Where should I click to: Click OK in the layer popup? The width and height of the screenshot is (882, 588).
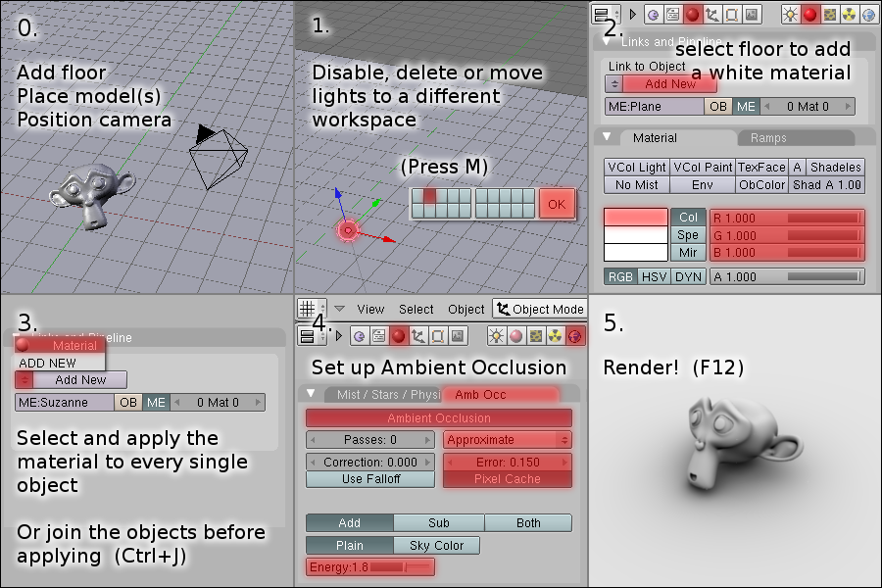557,204
